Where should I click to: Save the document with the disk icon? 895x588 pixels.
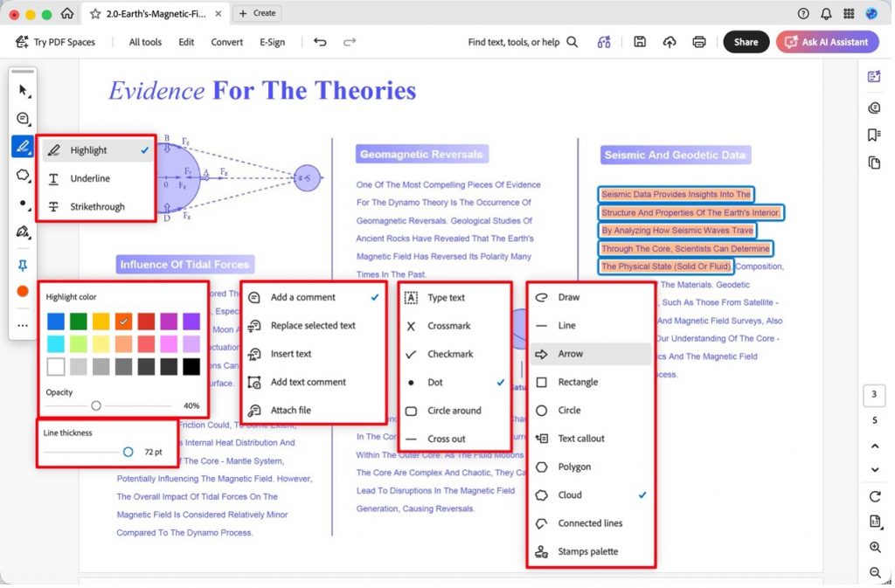click(x=640, y=42)
